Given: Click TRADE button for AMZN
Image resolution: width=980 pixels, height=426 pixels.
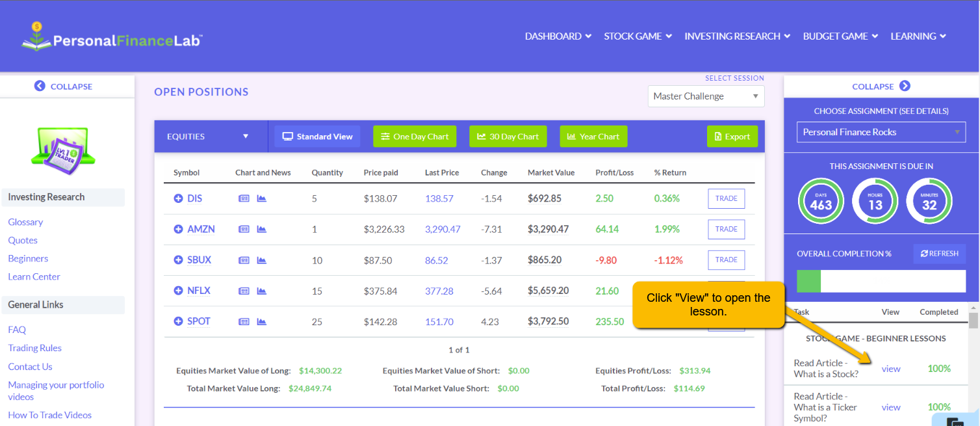Looking at the screenshot, I should (x=727, y=229).
